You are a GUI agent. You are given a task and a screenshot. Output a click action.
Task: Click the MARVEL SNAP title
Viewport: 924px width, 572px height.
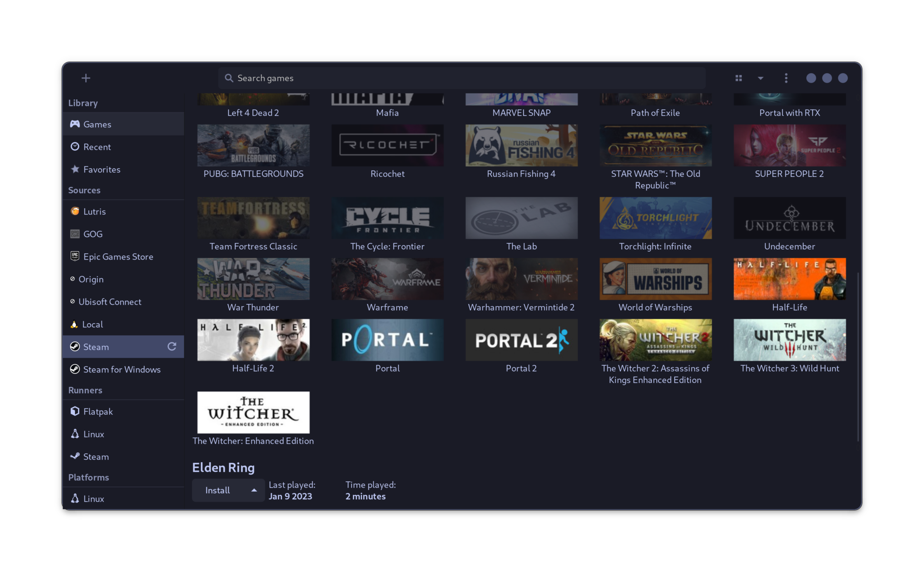tap(521, 113)
